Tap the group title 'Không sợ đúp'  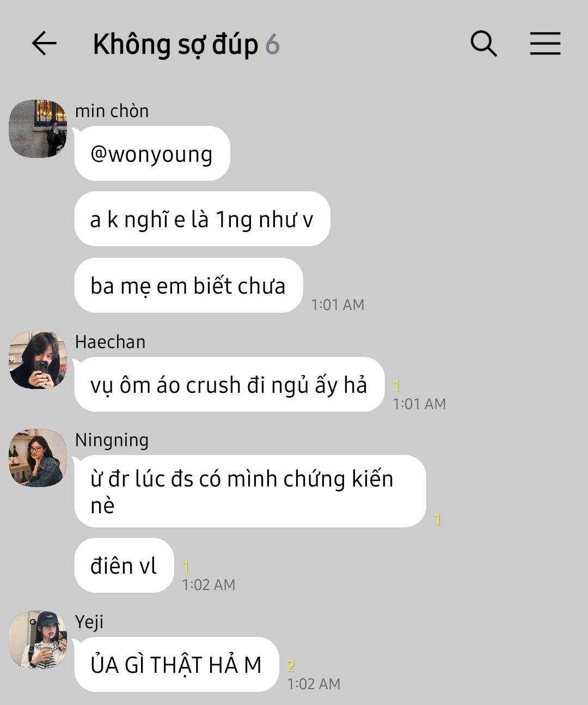(x=175, y=45)
